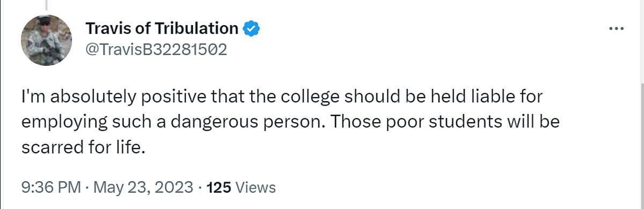Click the blue verified checkmark badge
This screenshot has height=209, width=644.
(252, 28)
